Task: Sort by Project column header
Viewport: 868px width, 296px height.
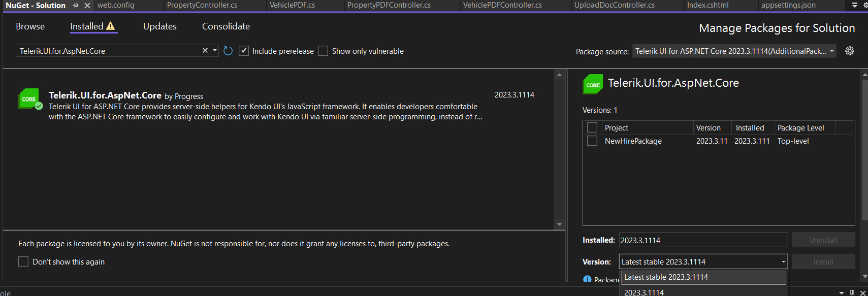Action: (x=648, y=127)
